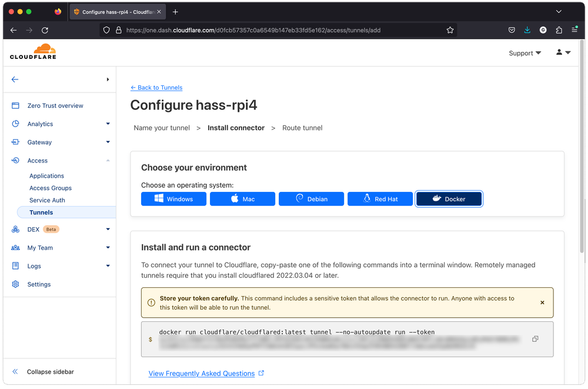The height and width of the screenshot is (389, 588).
Task: Click the Cloudflare logo
Action: tap(33, 52)
